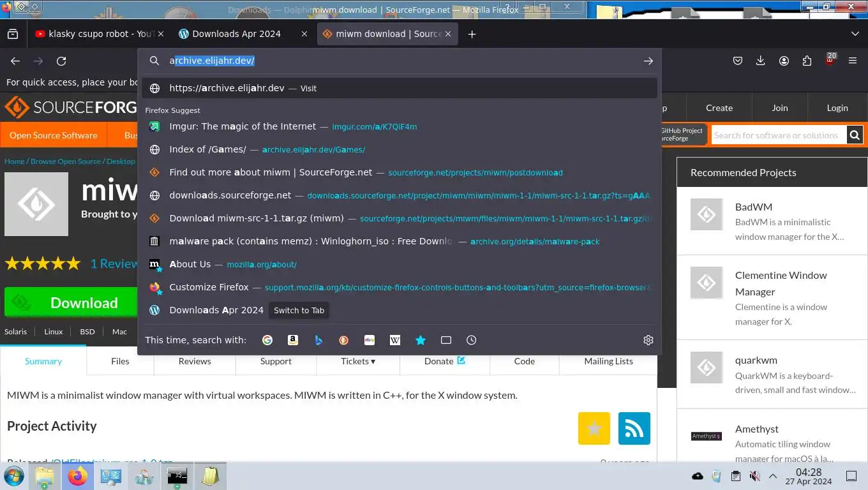Viewport: 868px width, 490px height.
Task: Open the Support tab
Action: (x=276, y=361)
